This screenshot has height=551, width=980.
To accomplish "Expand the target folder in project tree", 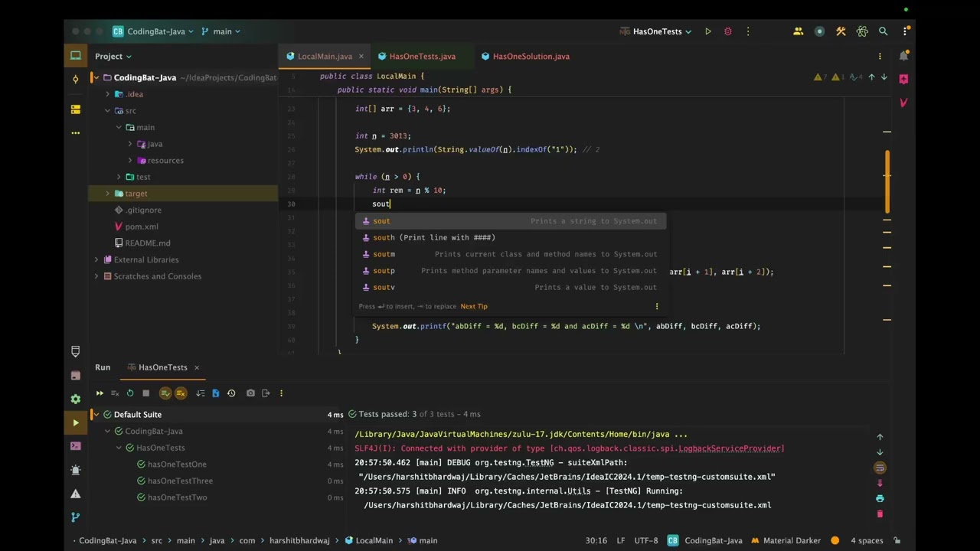I will [108, 194].
